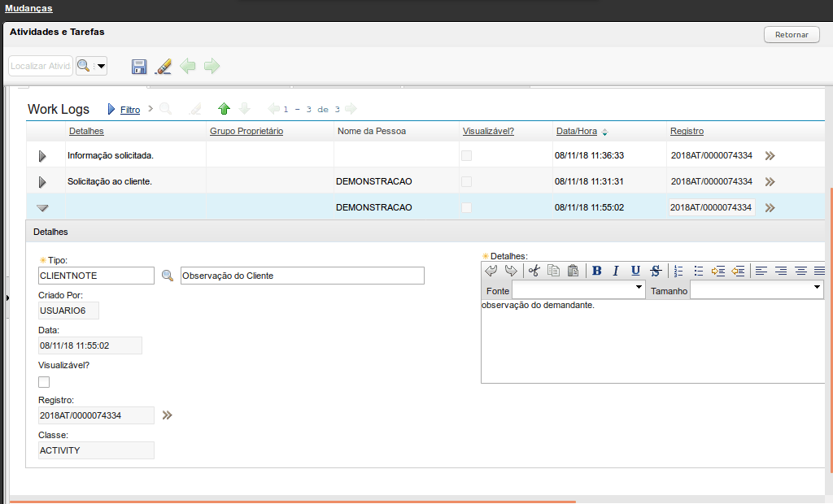Toggle Italic formatting
This screenshot has height=504, width=833.
616,271
